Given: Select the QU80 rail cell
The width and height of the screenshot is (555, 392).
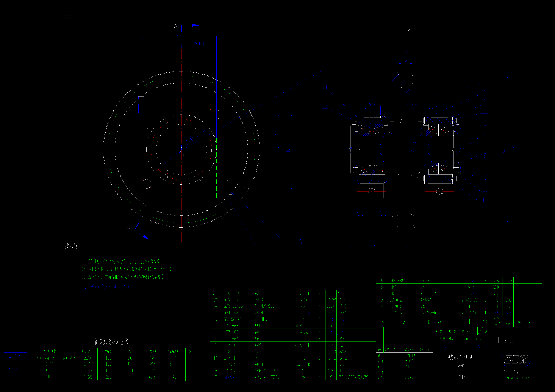Looking at the screenshot, I should pos(49,364).
